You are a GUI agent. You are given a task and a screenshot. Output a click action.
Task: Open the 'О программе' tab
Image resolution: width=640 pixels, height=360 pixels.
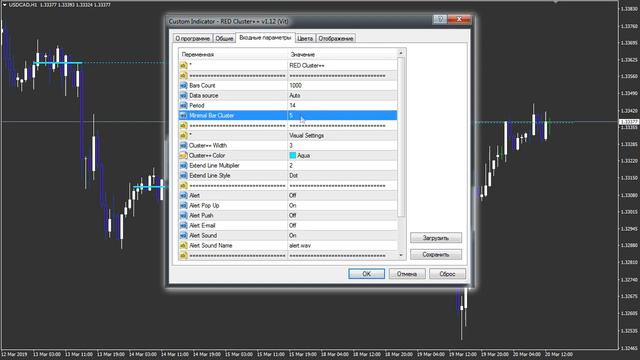(192, 38)
